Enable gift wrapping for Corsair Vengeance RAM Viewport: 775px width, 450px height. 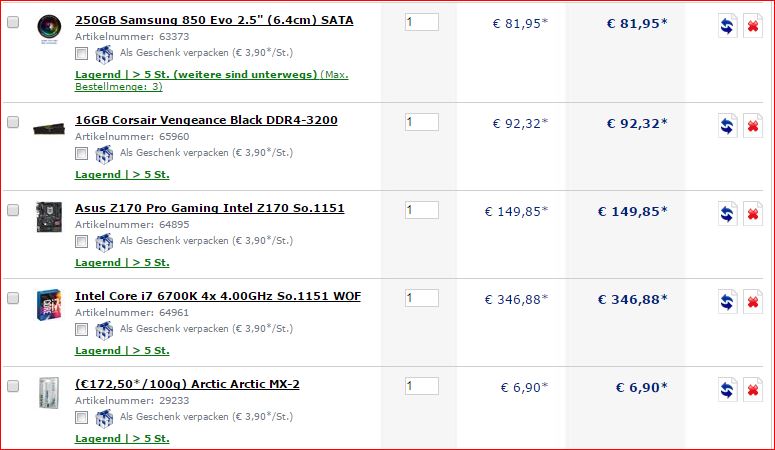pos(82,153)
